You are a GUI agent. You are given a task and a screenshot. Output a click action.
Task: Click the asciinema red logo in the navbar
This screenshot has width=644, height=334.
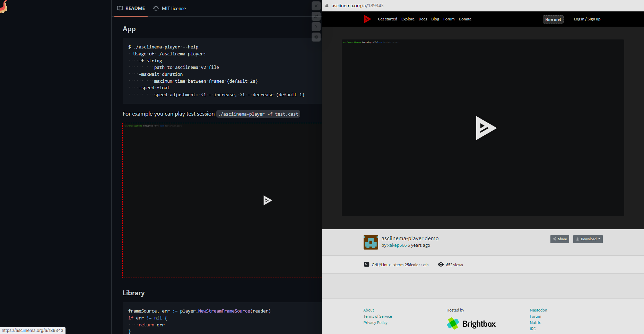point(367,19)
